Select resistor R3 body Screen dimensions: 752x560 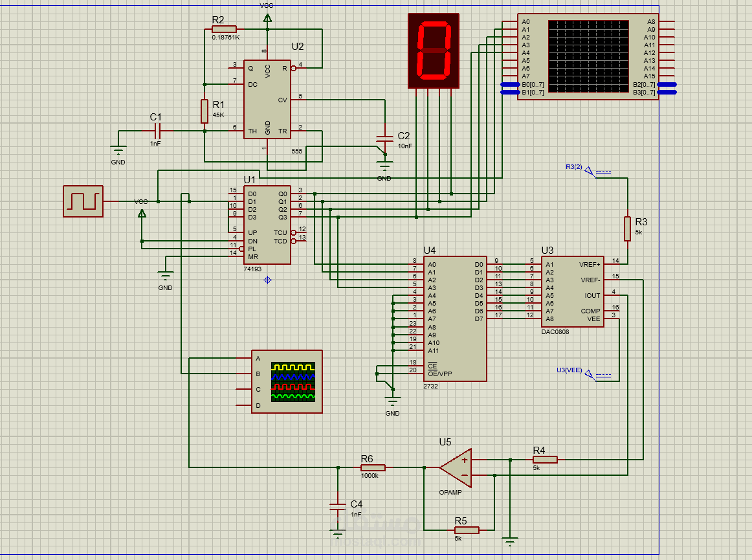click(x=627, y=229)
